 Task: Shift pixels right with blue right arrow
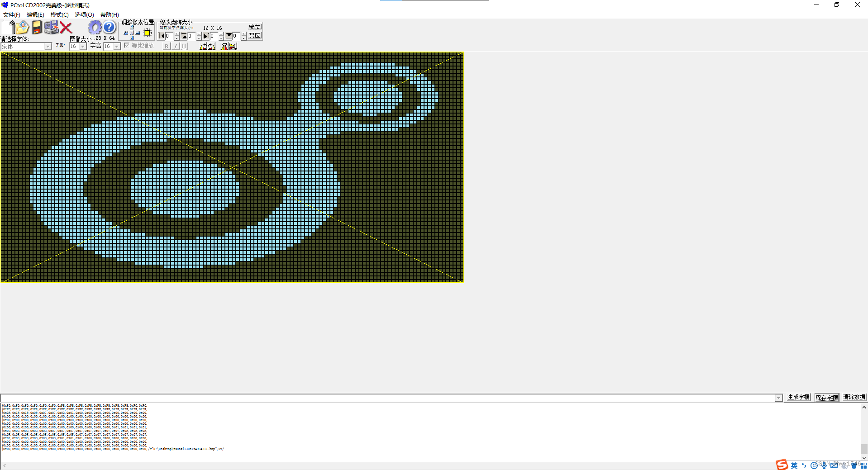[138, 33]
